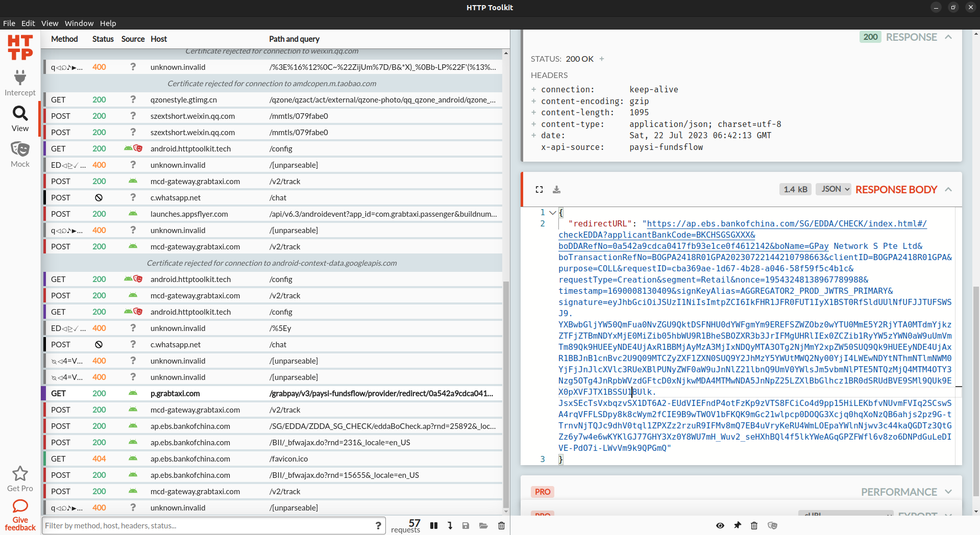Screen dimensions: 980x535
Task: Open the Intercept page in sidebar
Action: click(x=20, y=83)
